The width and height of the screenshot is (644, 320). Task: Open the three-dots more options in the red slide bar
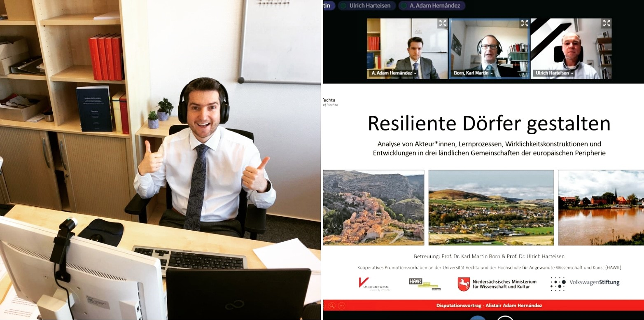[x=341, y=306]
